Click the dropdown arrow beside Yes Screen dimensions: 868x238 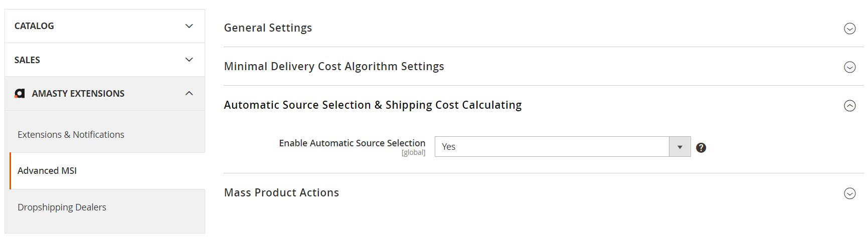pos(680,147)
